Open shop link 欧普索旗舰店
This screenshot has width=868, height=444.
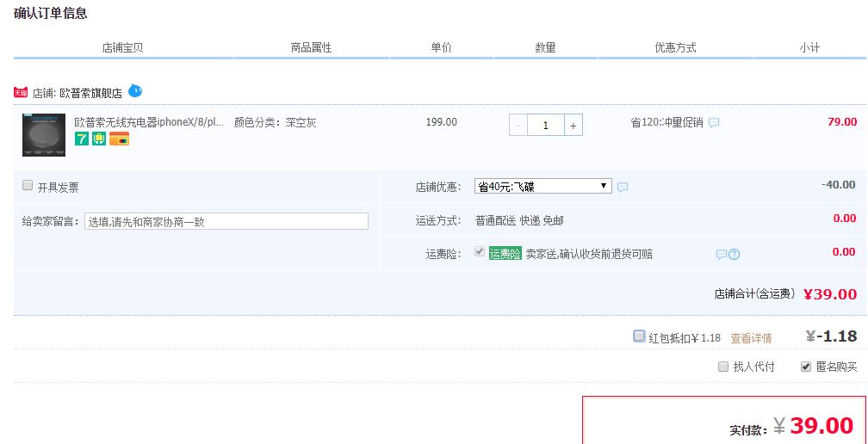90,93
